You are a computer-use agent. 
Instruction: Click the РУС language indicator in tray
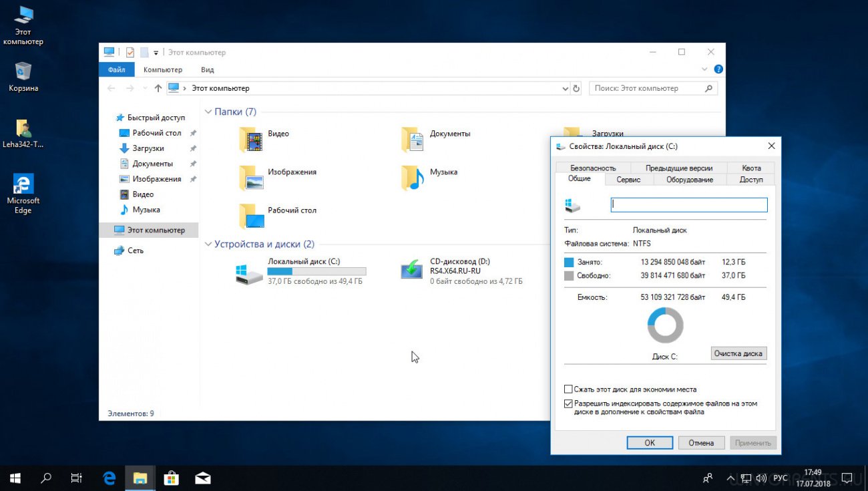(x=780, y=478)
